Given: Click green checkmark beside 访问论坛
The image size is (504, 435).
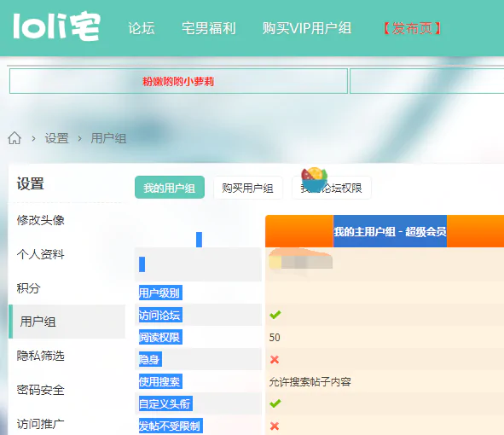Looking at the screenshot, I should tap(275, 315).
